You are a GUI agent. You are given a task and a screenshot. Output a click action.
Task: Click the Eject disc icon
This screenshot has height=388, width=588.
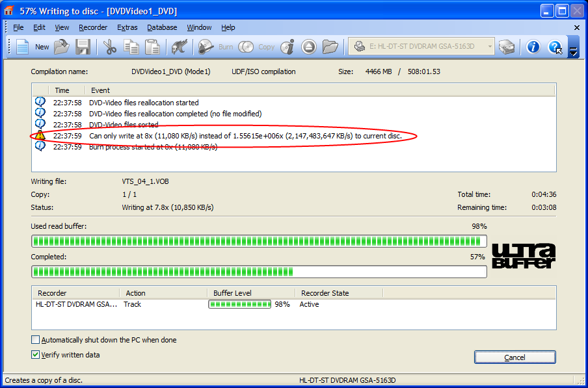point(308,47)
